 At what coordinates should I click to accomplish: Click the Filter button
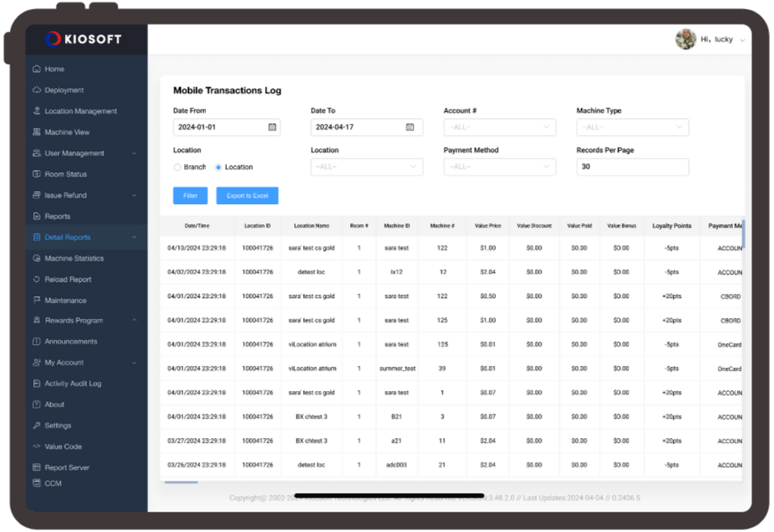pyautogui.click(x=190, y=196)
